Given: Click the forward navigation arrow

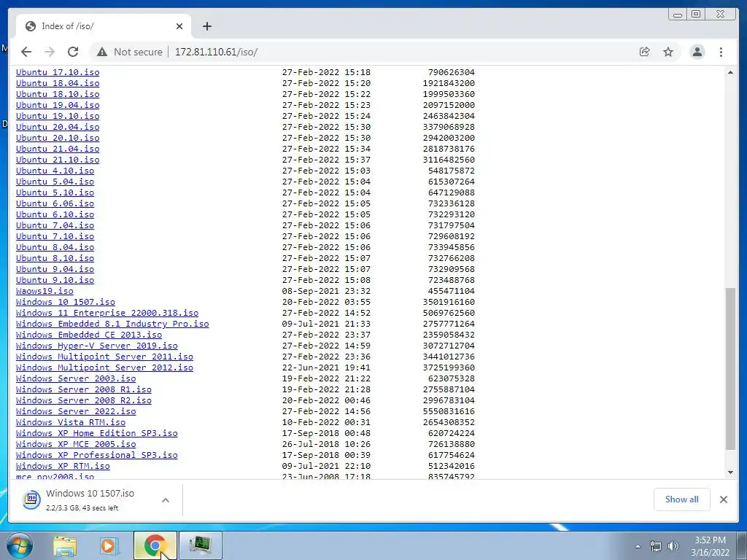Looking at the screenshot, I should [x=50, y=52].
